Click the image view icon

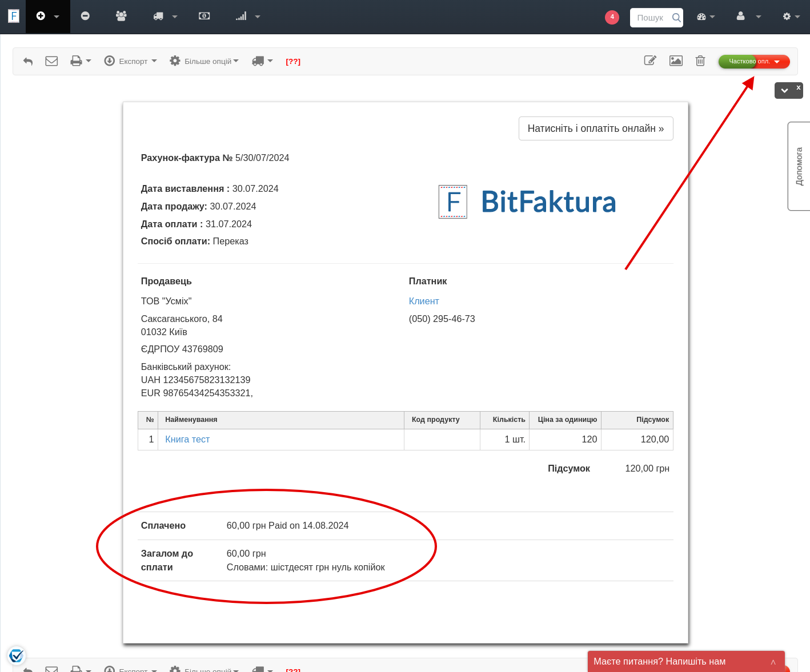pyautogui.click(x=676, y=61)
